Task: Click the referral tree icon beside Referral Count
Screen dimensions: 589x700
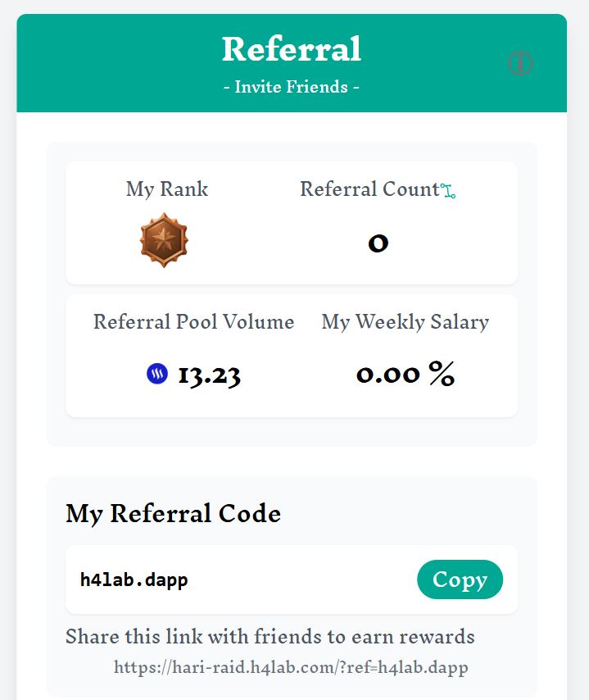Action: click(448, 191)
